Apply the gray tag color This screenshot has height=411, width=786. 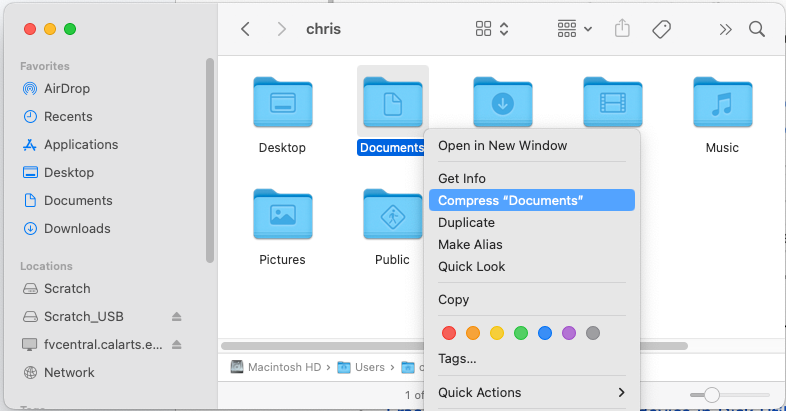pos(593,333)
